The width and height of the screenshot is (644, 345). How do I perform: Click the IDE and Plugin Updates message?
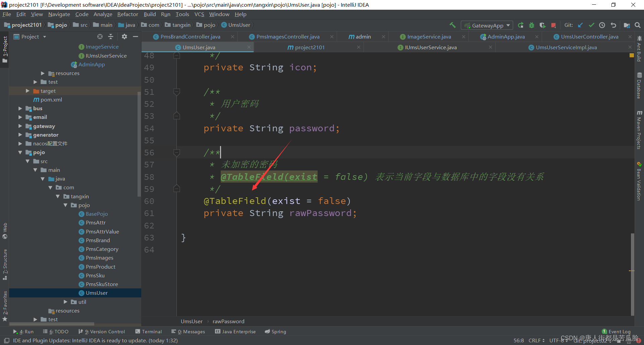(x=95, y=340)
